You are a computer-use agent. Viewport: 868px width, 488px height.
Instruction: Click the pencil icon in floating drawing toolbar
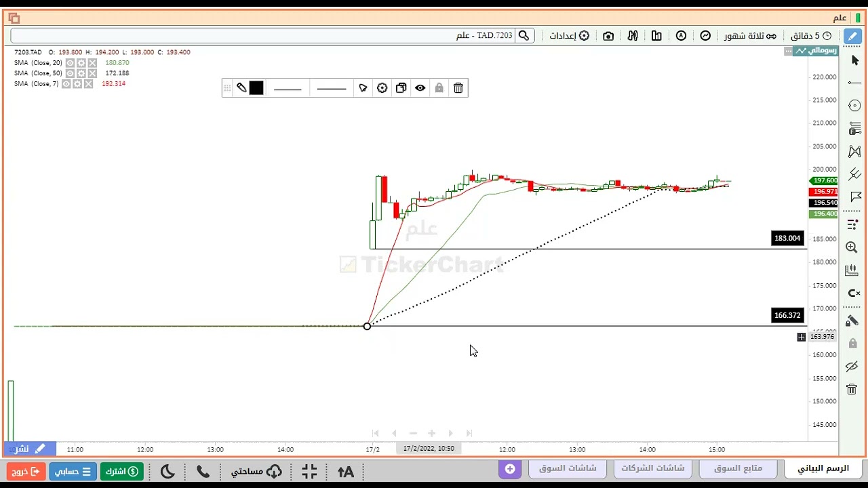(x=241, y=88)
